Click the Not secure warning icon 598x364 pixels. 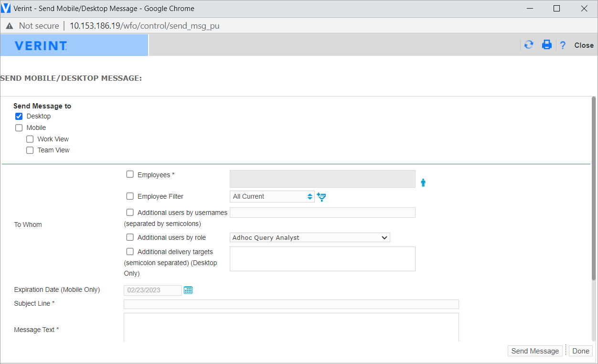click(x=10, y=26)
